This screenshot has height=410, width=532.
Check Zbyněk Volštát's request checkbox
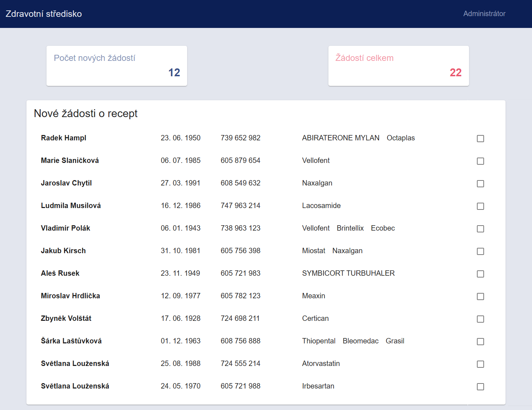480,319
